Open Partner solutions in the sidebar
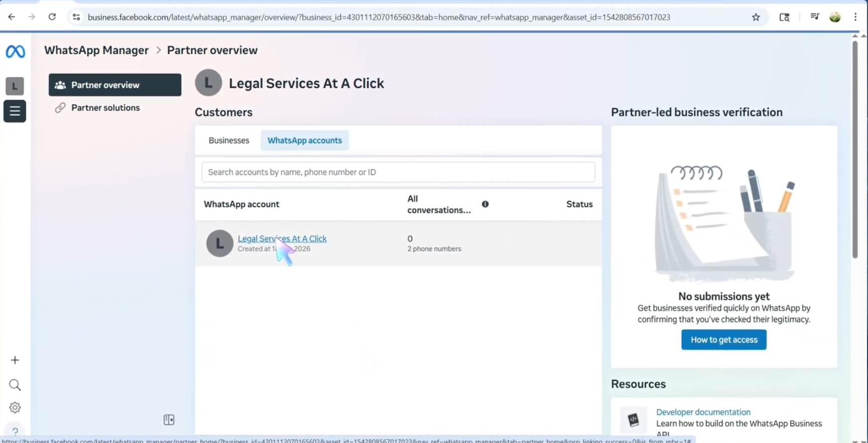This screenshot has height=443, width=868. pos(105,107)
